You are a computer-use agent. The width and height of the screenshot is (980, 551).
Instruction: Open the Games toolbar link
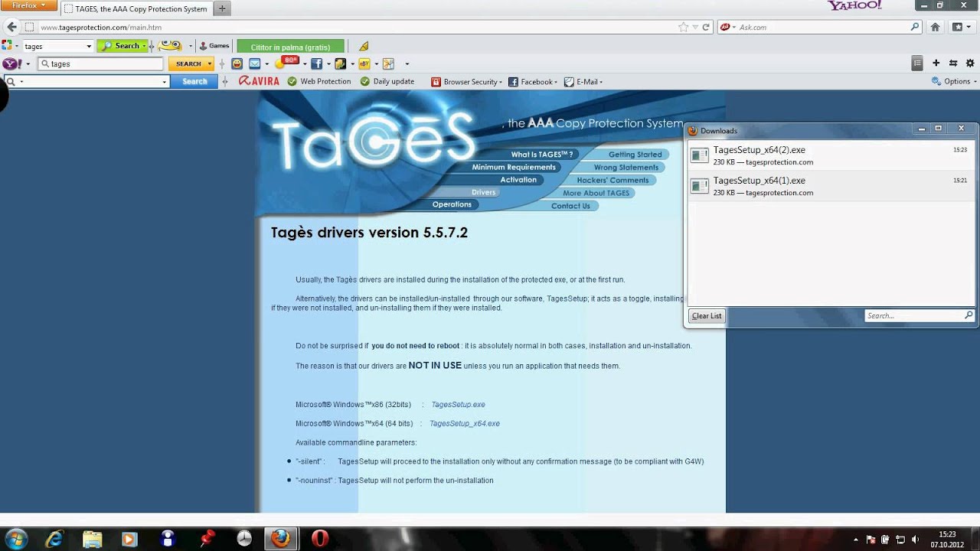tap(214, 46)
